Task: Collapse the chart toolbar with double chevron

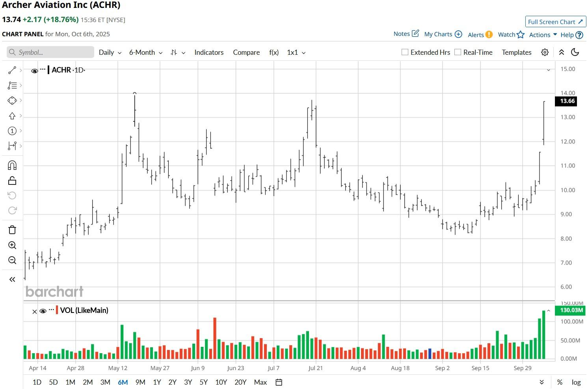Action: click(x=562, y=52)
